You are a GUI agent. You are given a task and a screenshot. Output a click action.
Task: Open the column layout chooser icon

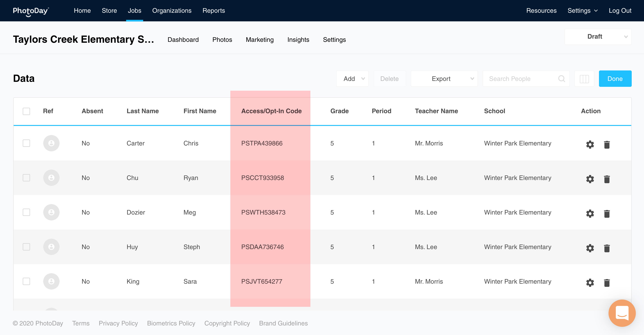(584, 79)
